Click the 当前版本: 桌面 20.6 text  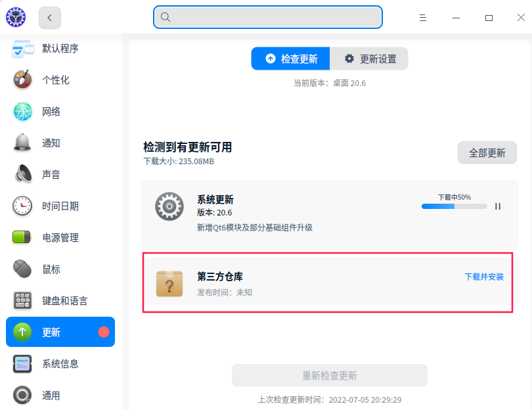[x=330, y=83]
